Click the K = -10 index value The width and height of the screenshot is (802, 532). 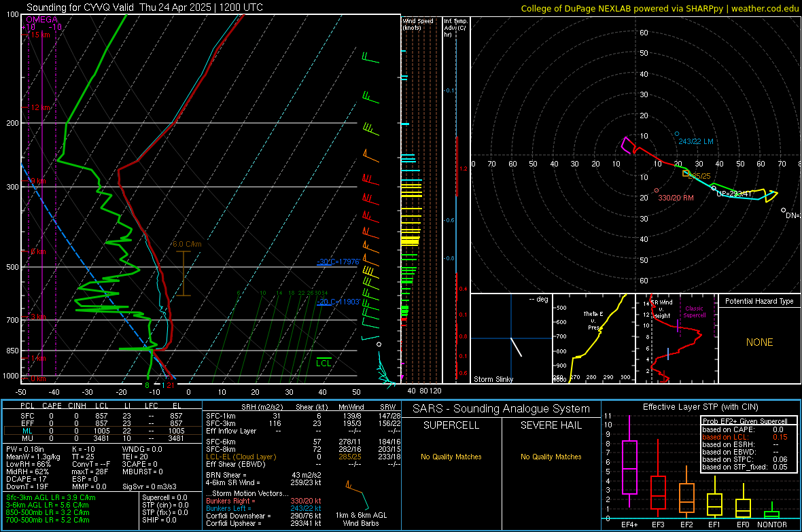click(84, 449)
